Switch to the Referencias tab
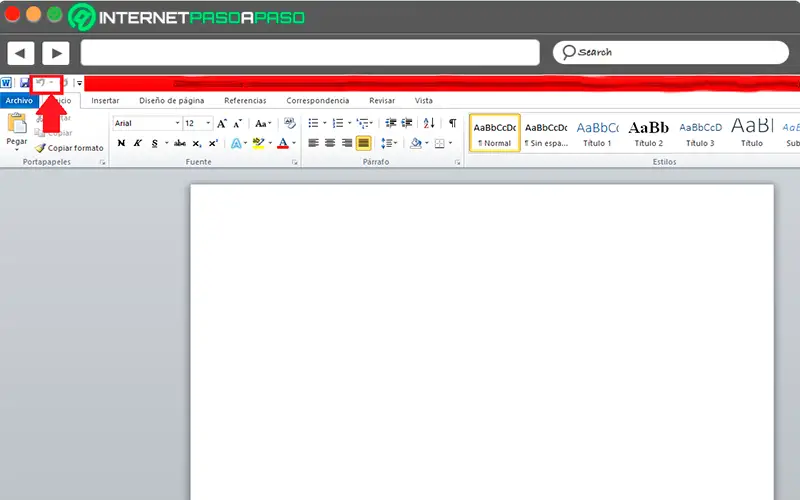 [245, 101]
